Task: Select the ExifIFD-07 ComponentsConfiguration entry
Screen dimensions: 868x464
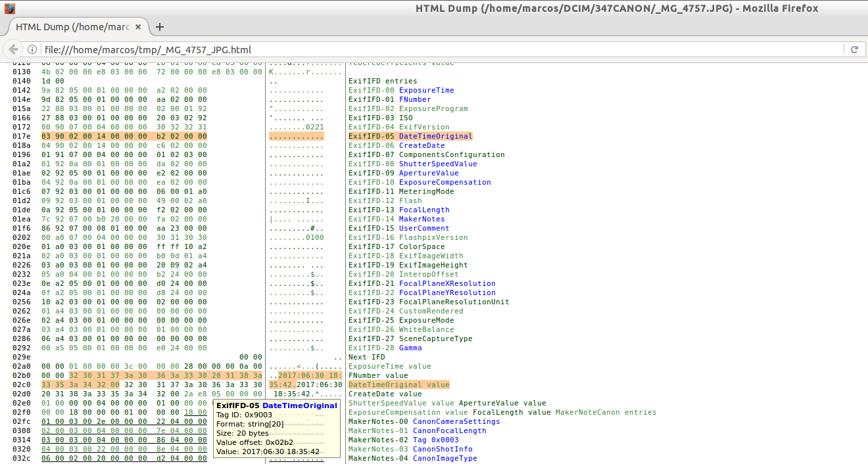Action: tap(427, 155)
